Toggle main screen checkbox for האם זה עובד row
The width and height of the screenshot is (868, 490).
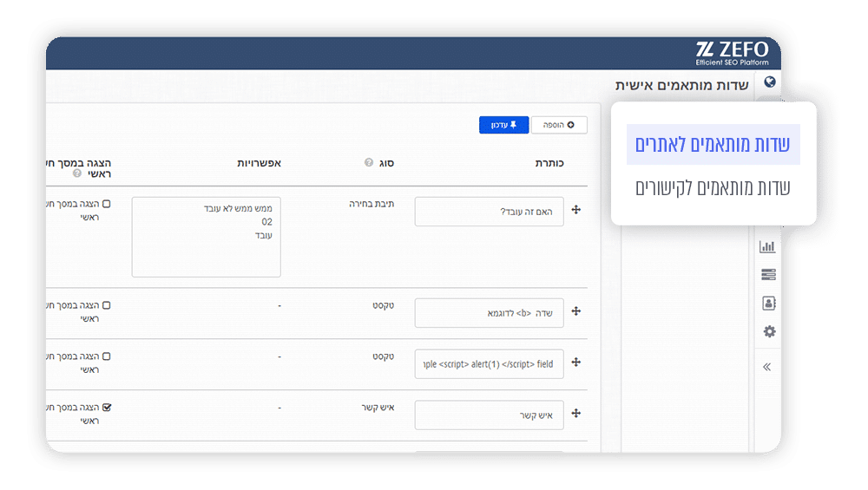[x=106, y=204]
